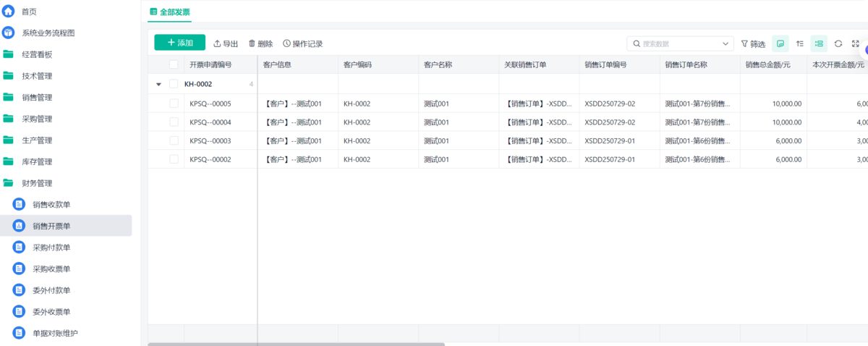868x346 pixels.
Task: Click the 销售开票单 document icon
Action: [x=20, y=226]
